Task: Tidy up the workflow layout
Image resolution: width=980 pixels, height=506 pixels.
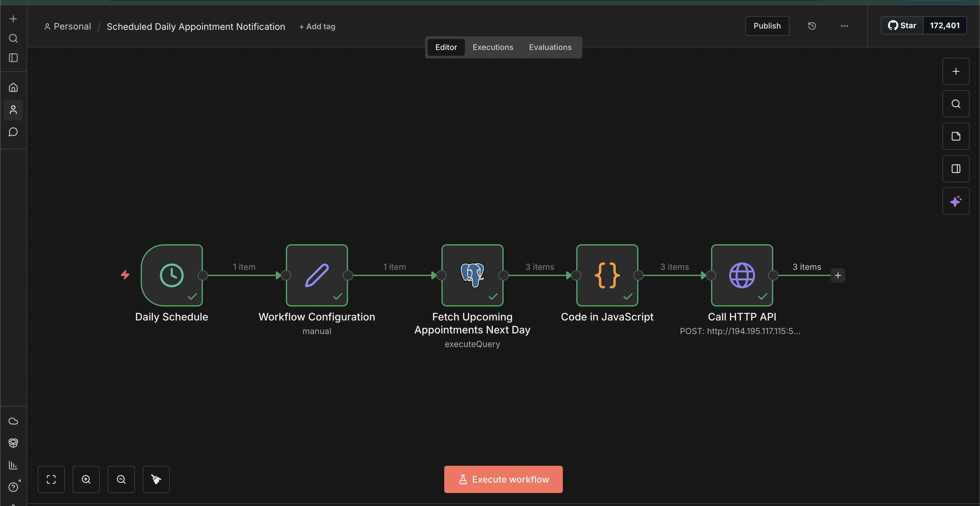Action: pos(156,479)
